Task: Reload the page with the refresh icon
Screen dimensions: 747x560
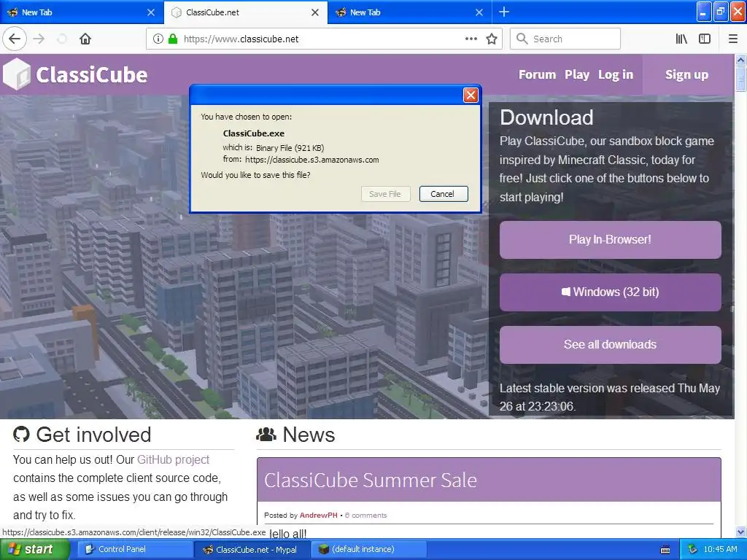Action: [x=62, y=39]
